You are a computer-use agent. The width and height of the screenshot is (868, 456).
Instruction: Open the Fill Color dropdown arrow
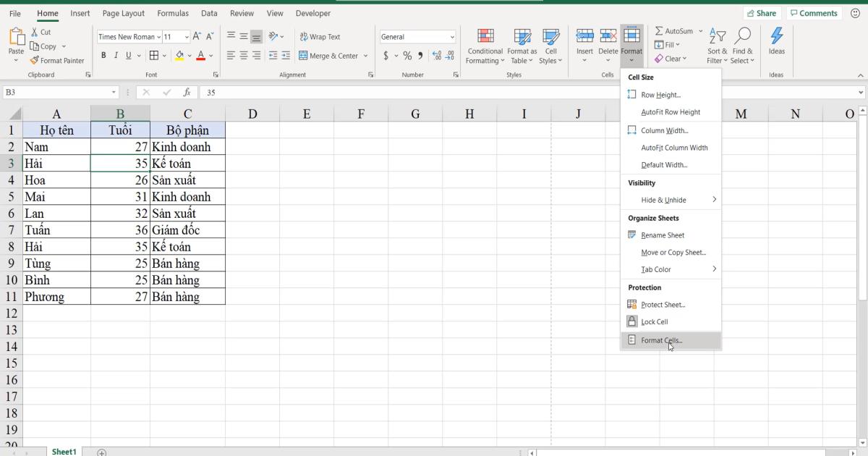coord(188,56)
